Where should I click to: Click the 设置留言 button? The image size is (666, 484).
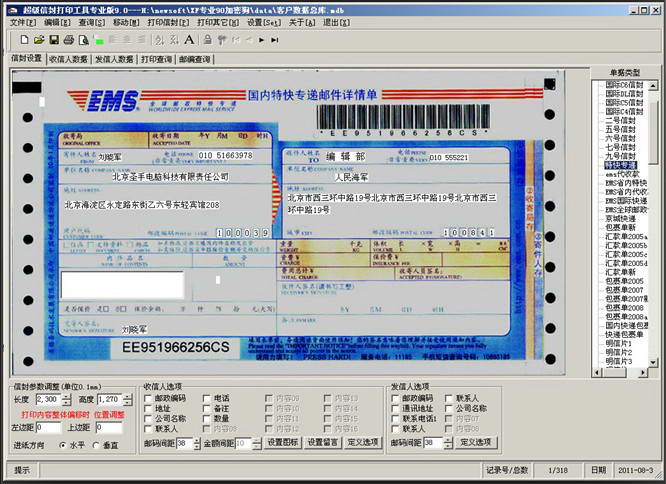click(322, 442)
